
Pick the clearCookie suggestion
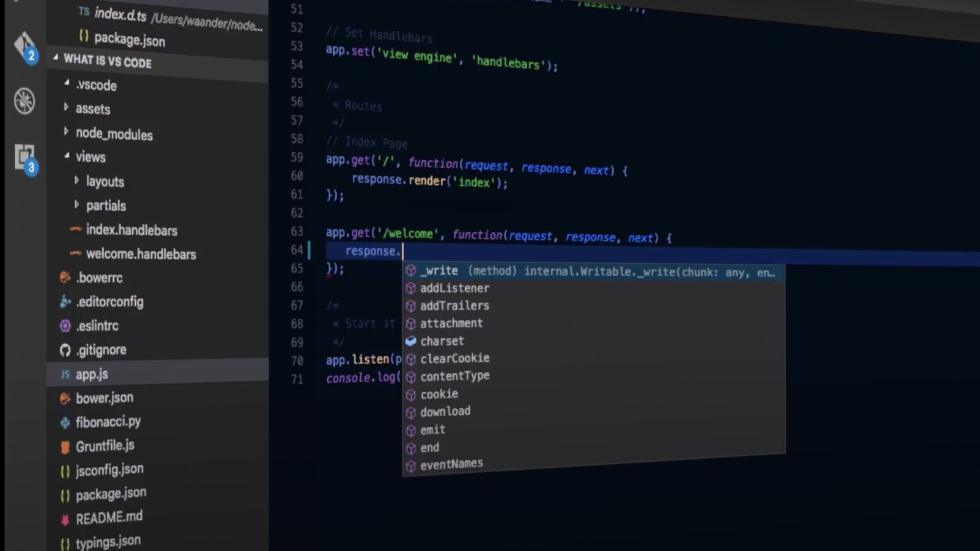tap(454, 358)
